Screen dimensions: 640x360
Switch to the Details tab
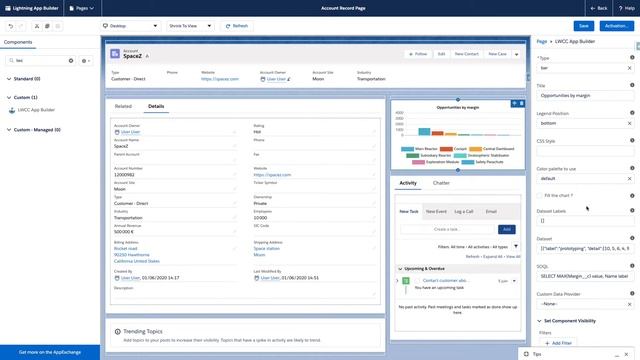[156, 106]
